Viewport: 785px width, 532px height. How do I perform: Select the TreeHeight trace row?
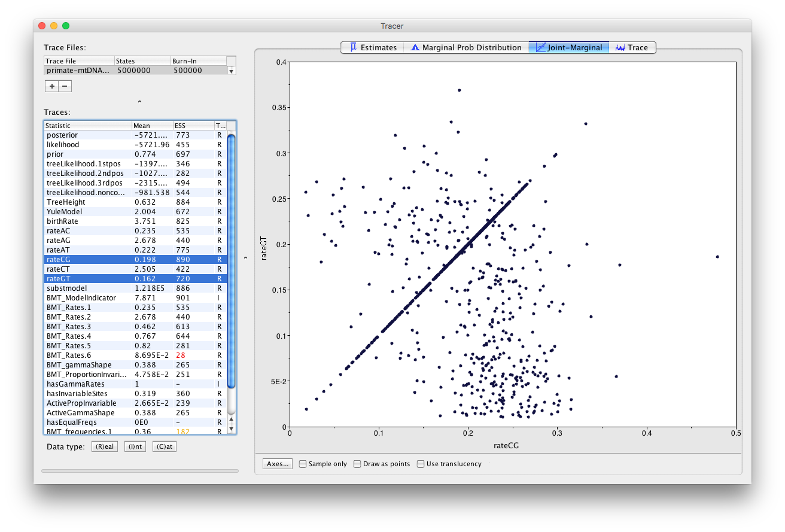pyautogui.click(x=136, y=202)
